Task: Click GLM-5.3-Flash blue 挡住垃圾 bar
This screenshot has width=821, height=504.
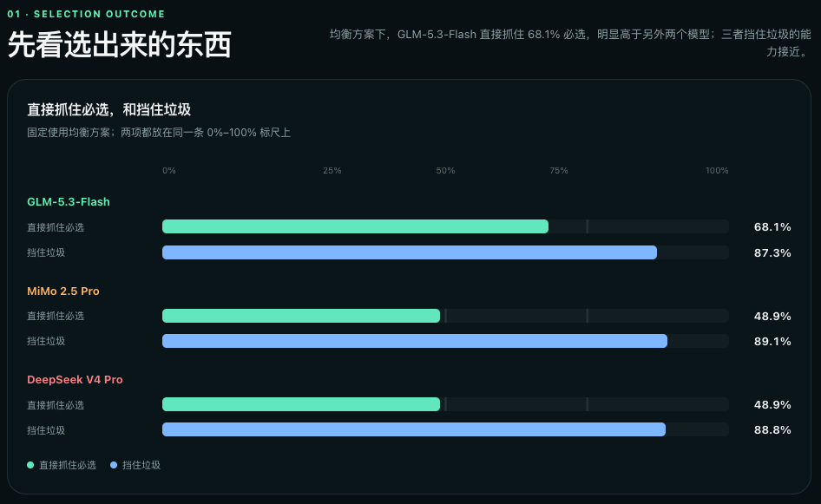Action: click(410, 252)
